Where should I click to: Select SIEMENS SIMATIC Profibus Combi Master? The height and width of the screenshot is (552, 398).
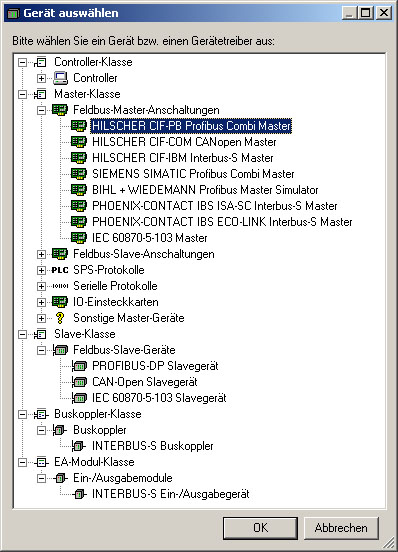click(193, 174)
